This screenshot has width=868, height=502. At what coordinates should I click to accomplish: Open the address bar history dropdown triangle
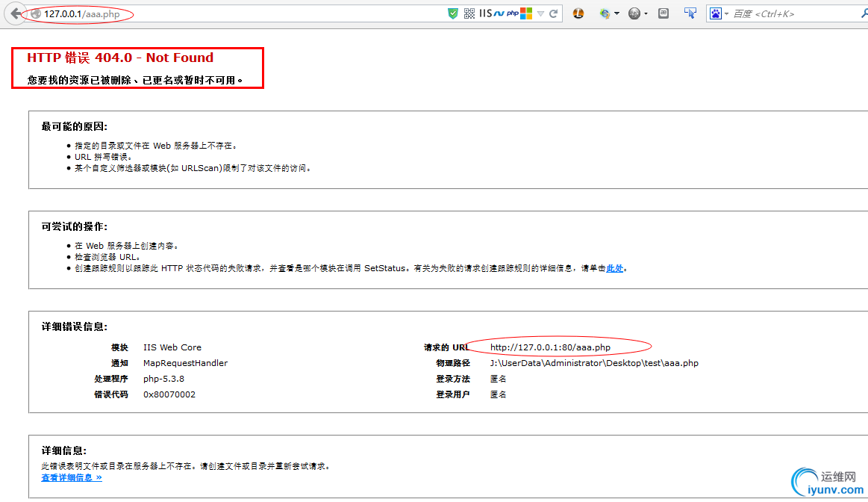pyautogui.click(x=541, y=14)
